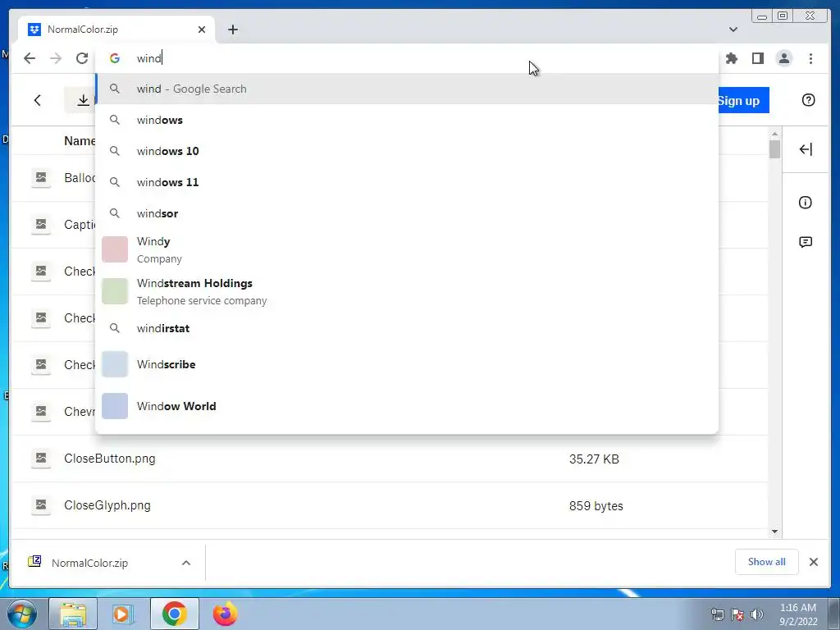
Task: Click Name column header
Action: 80,141
